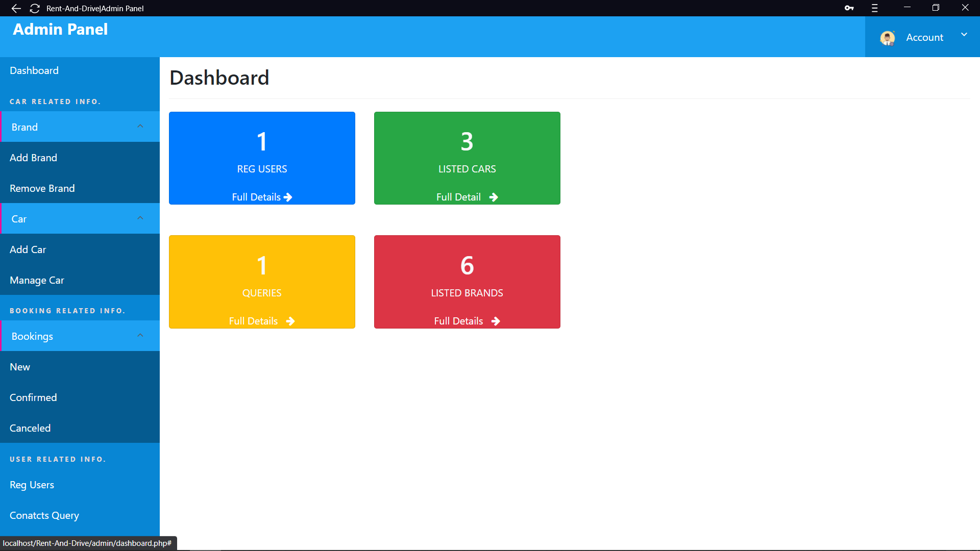The width and height of the screenshot is (980, 551).
Task: Click the key icon in the toolbar
Action: click(x=849, y=8)
